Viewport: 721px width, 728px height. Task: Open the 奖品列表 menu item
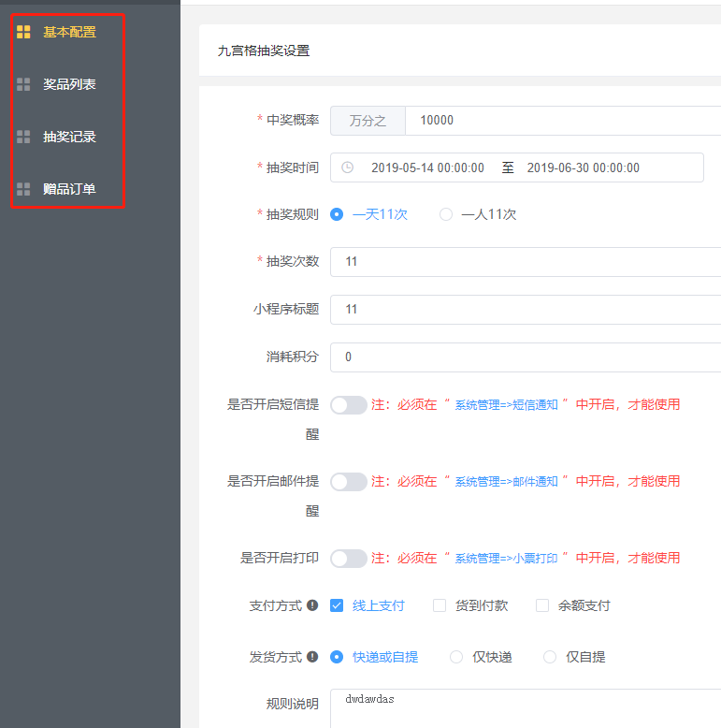click(69, 84)
